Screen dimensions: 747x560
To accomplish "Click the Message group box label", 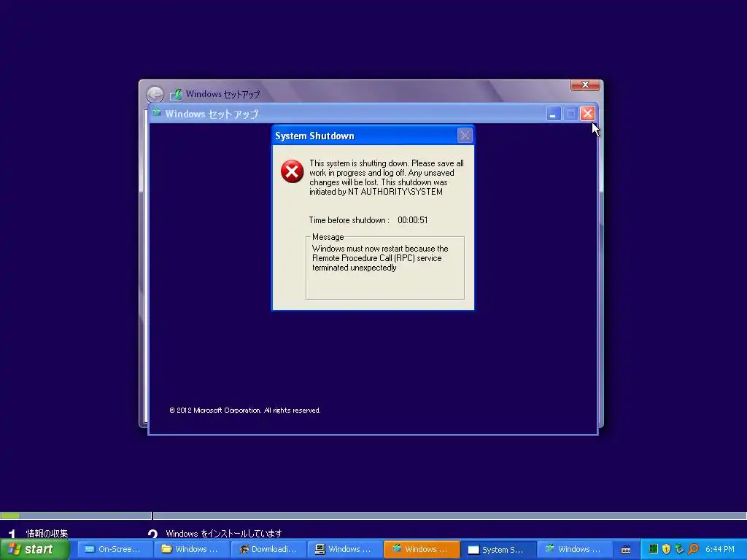I will click(x=328, y=237).
